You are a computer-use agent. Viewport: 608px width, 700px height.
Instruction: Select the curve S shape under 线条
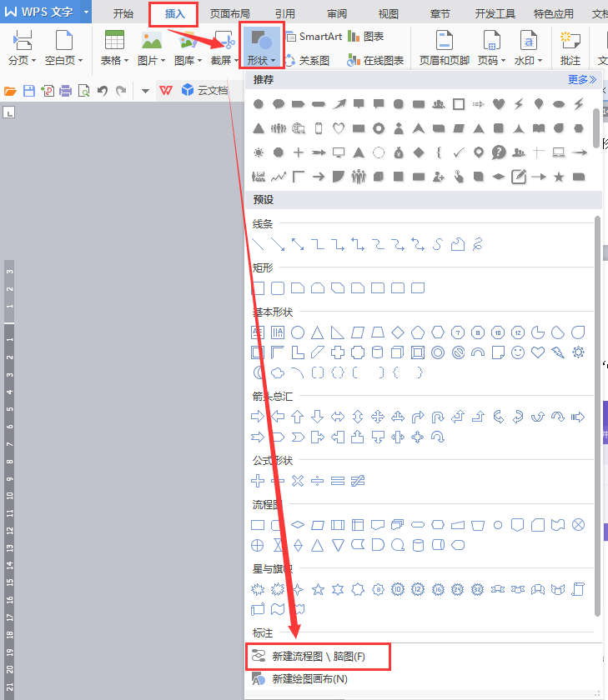click(438, 244)
